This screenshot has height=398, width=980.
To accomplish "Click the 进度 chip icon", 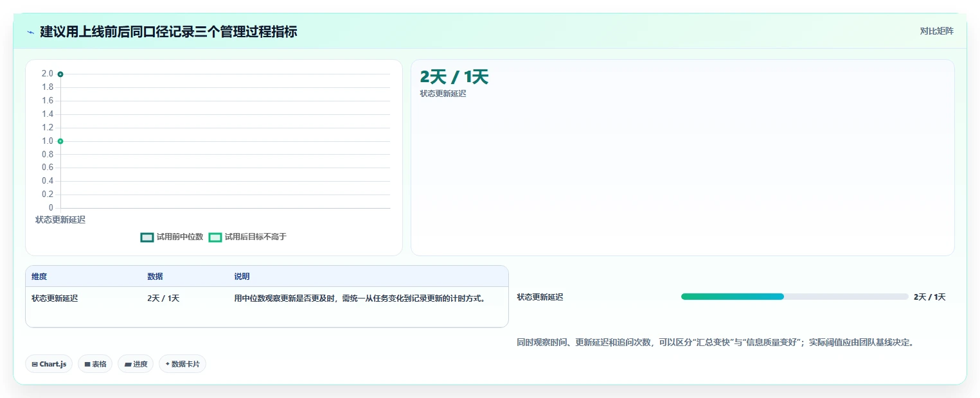I will pyautogui.click(x=128, y=364).
